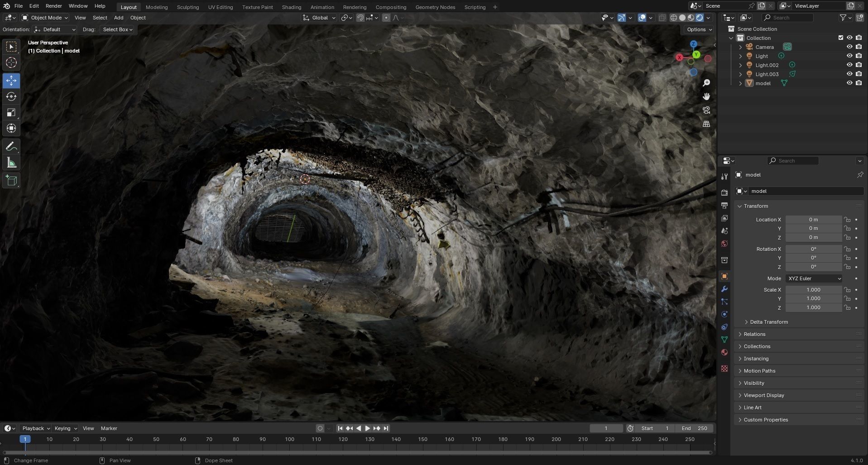Click the End frame 250 field

coord(694,428)
